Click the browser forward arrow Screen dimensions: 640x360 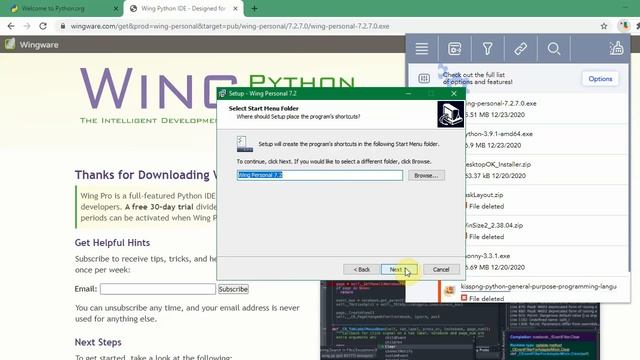(x=27, y=26)
